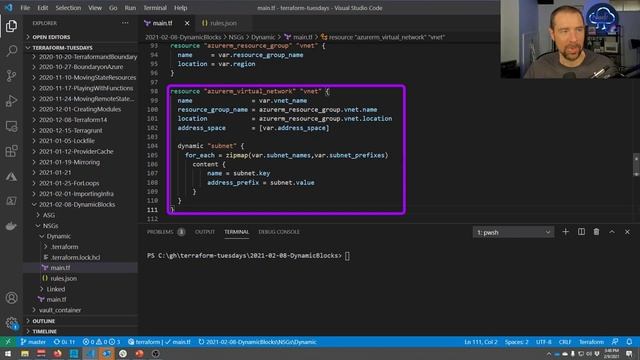Expand the .terraform folder
The width and height of the screenshot is (640, 360).
(x=81, y=247)
